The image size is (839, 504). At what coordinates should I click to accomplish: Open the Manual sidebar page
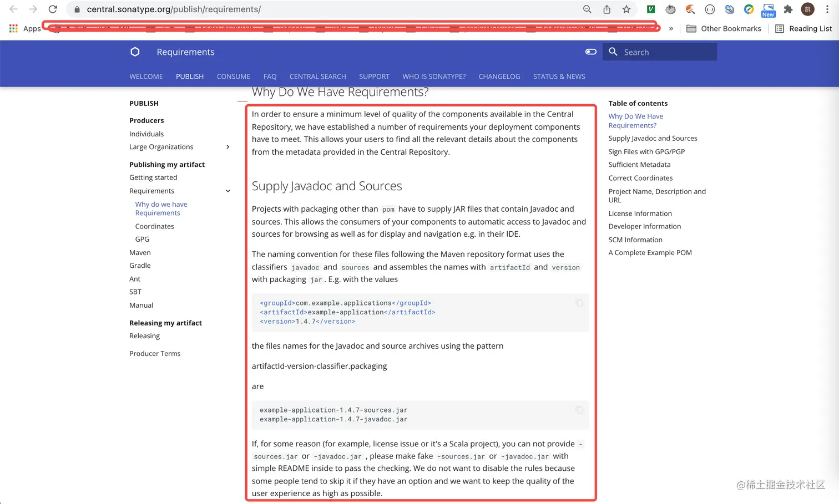pos(141,305)
